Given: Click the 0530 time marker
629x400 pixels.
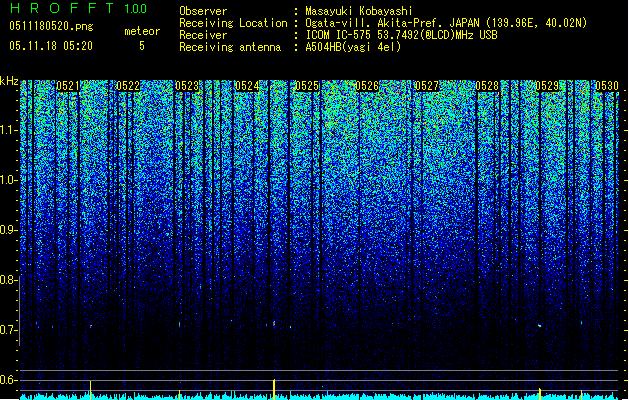Looking at the screenshot, I should (x=607, y=86).
